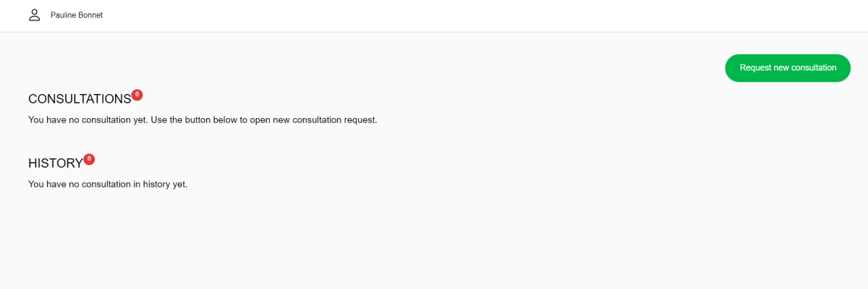The height and width of the screenshot is (289, 868).
Task: Select the words 'Pauline Bonnet' in the header
Action: tap(77, 15)
